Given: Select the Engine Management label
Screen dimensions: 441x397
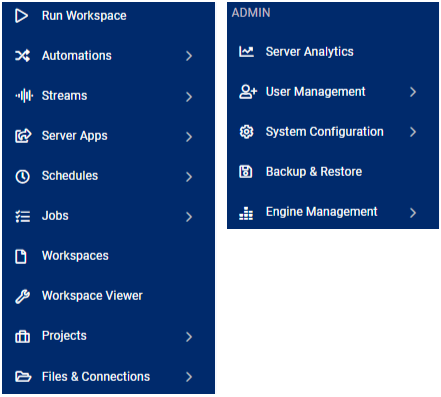Looking at the screenshot, I should [x=322, y=212].
